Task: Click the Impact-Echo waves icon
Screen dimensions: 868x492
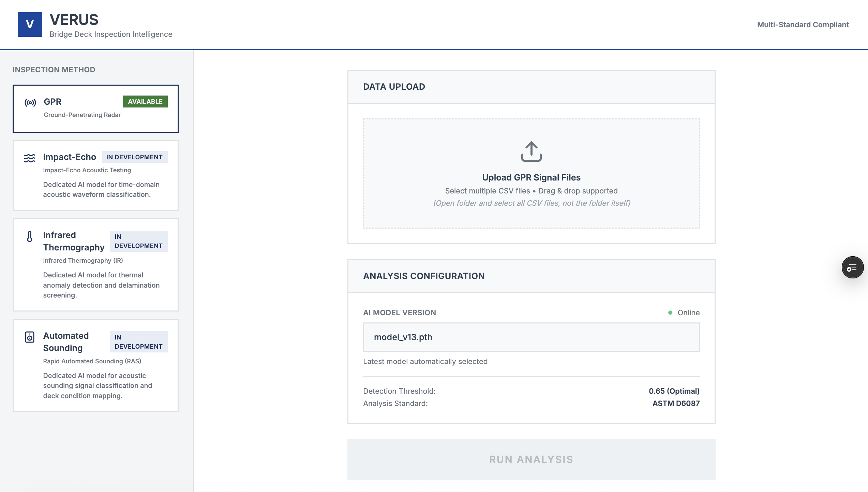Action: coord(30,158)
